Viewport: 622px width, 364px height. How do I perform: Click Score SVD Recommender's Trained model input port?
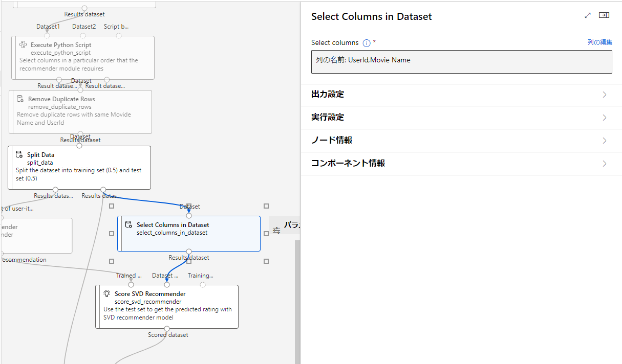(x=131, y=285)
